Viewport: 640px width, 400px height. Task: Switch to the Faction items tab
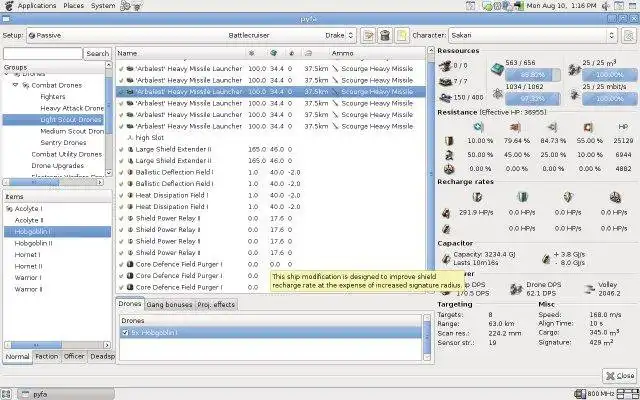click(x=47, y=356)
